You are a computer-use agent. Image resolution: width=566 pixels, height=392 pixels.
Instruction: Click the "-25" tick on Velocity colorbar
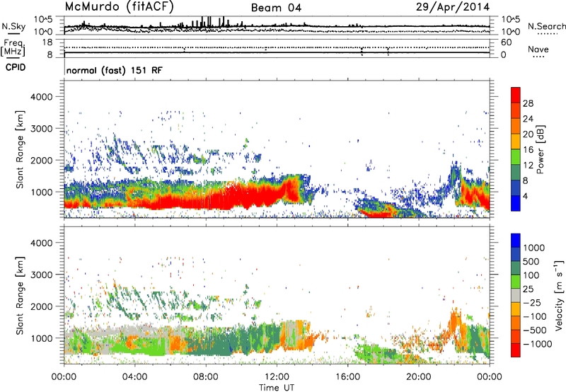coord(532,302)
